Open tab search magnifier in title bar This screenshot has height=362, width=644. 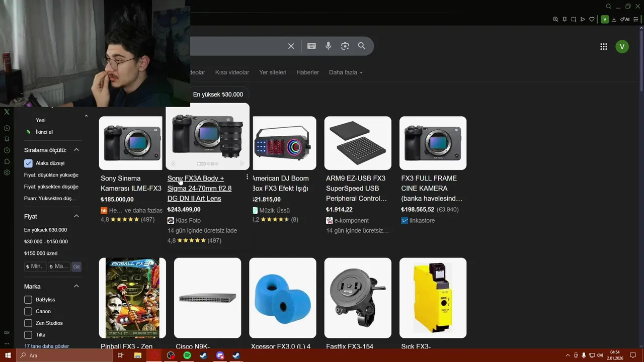[608, 6]
